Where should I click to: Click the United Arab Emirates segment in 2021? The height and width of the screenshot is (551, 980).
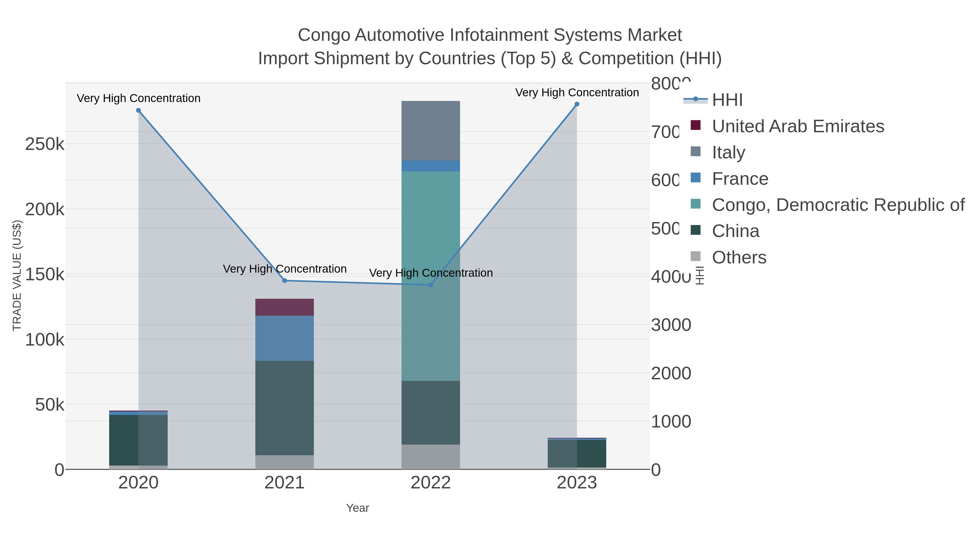click(x=284, y=307)
